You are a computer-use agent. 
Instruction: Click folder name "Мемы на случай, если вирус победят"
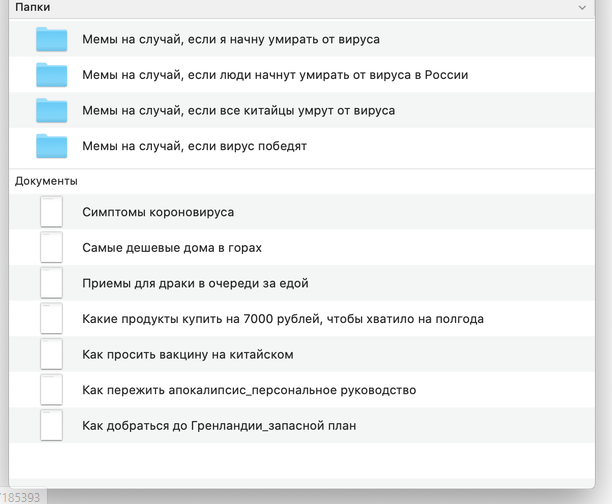194,146
